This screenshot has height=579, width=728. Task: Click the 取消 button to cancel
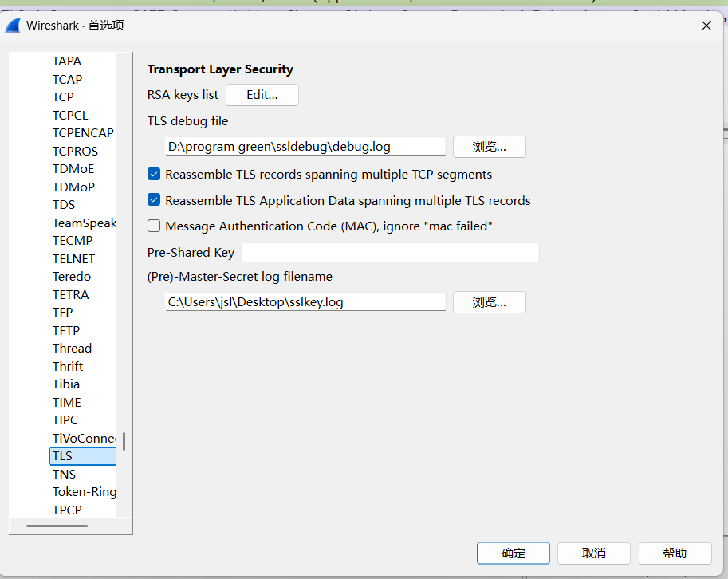pyautogui.click(x=594, y=553)
